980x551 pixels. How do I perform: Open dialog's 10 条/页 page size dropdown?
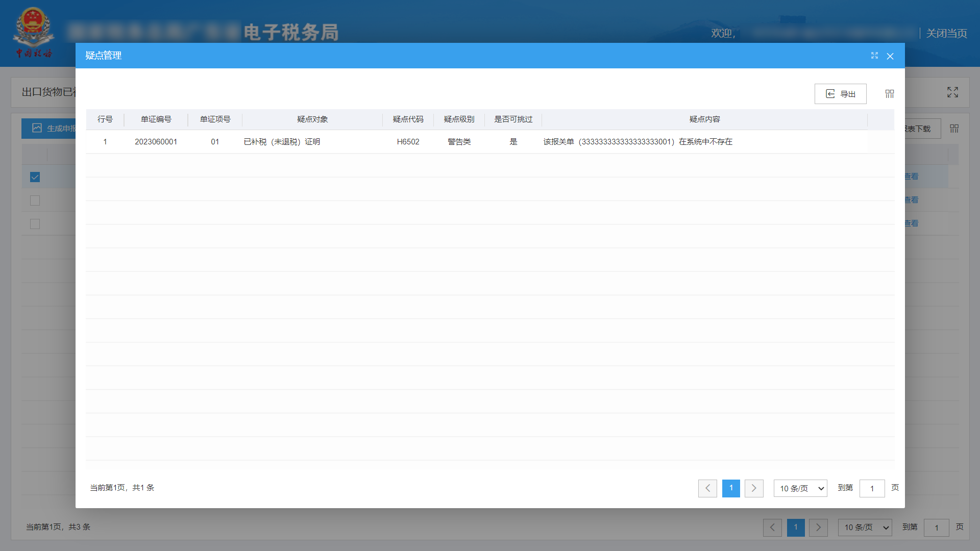click(800, 488)
